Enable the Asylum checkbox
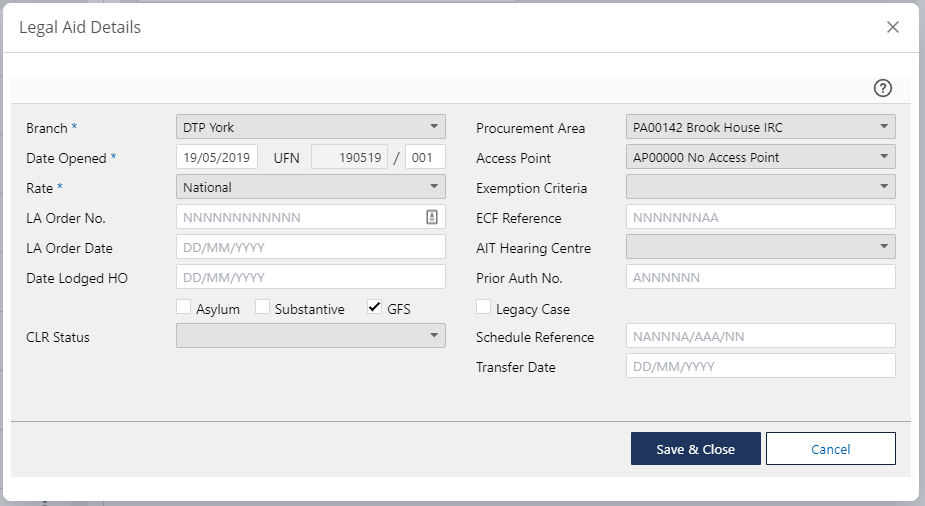The width and height of the screenshot is (925, 506). click(184, 308)
